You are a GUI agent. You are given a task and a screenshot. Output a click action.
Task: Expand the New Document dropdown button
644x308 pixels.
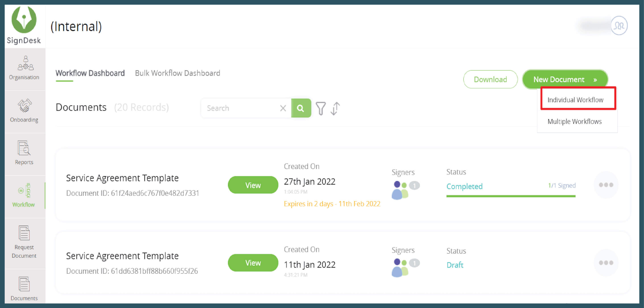click(x=565, y=79)
